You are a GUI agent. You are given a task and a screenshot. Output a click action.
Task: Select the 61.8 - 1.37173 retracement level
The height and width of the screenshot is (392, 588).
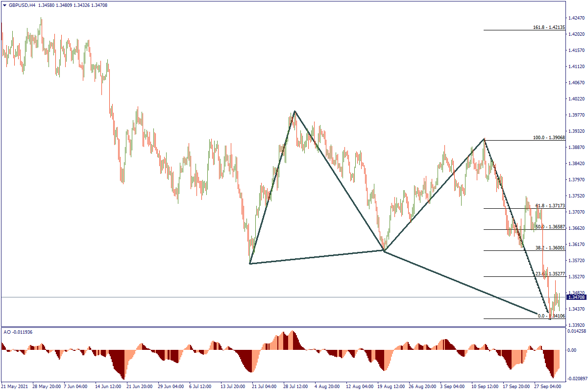(549, 206)
